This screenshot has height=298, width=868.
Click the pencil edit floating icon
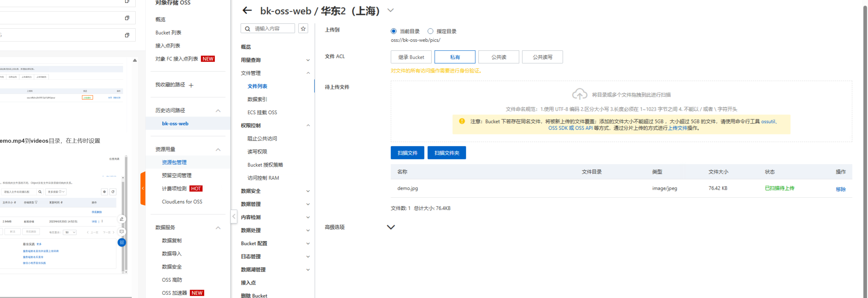point(122,219)
